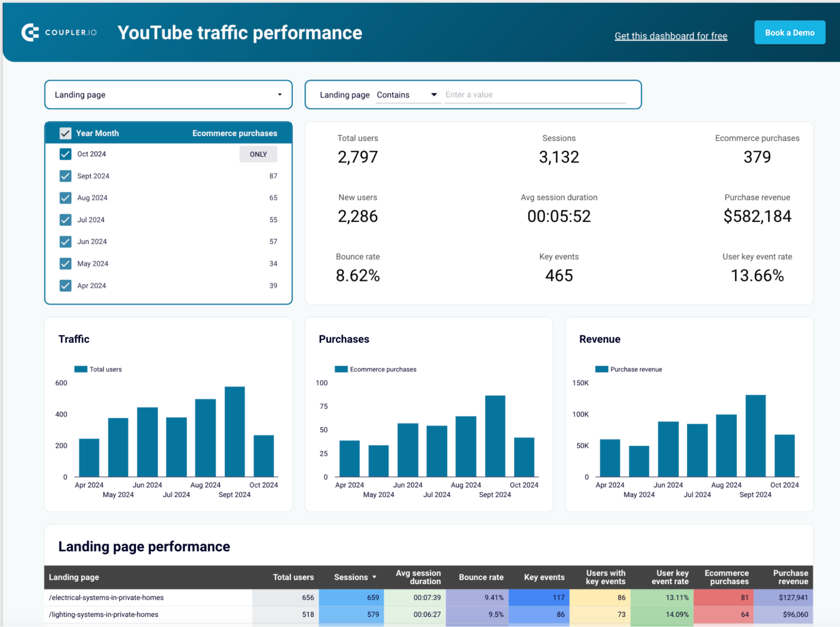The image size is (840, 627).
Task: Sort table by Landing page column header
Action: [74, 577]
